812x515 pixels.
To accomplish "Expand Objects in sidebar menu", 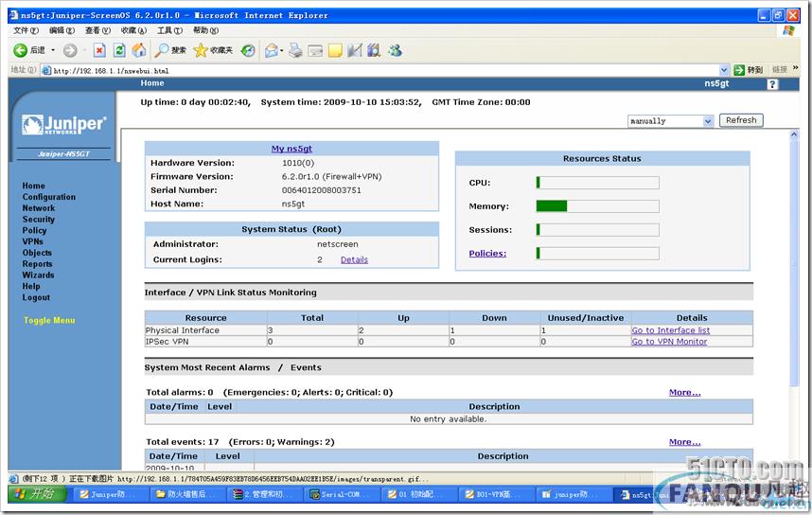I will click(37, 253).
